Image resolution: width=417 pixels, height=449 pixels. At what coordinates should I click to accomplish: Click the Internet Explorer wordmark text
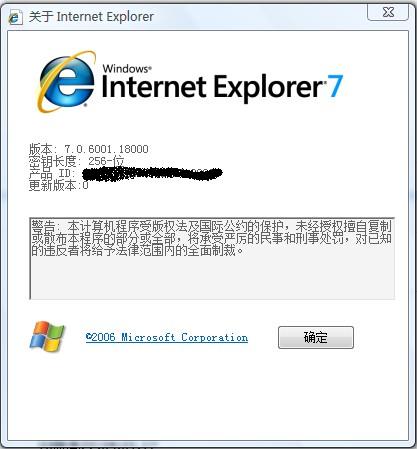[212, 87]
